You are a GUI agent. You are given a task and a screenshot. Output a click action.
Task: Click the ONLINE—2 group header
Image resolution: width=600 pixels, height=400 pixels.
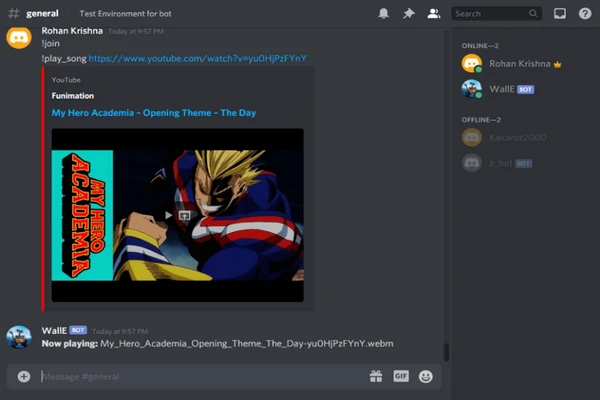pyautogui.click(x=480, y=46)
